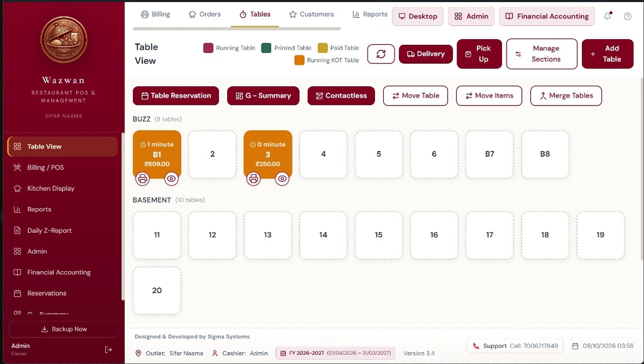Select running KOT table B1
The height and width of the screenshot is (364, 644).
[157, 154]
